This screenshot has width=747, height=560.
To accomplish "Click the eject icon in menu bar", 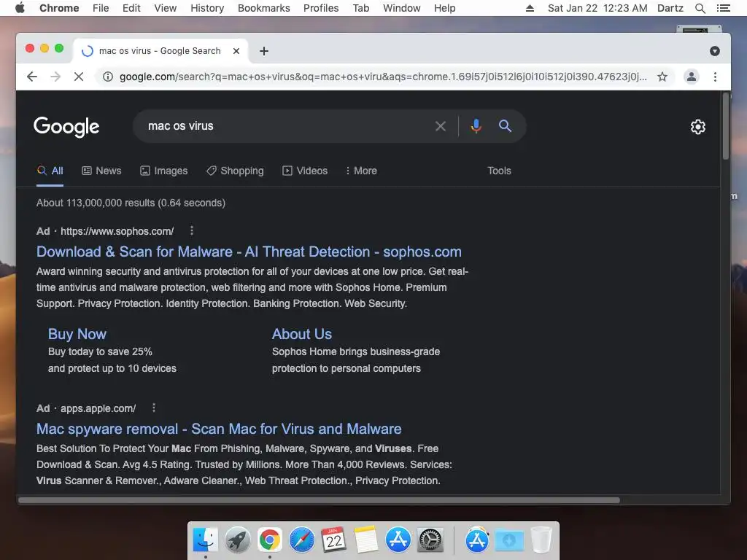I will pyautogui.click(x=530, y=8).
